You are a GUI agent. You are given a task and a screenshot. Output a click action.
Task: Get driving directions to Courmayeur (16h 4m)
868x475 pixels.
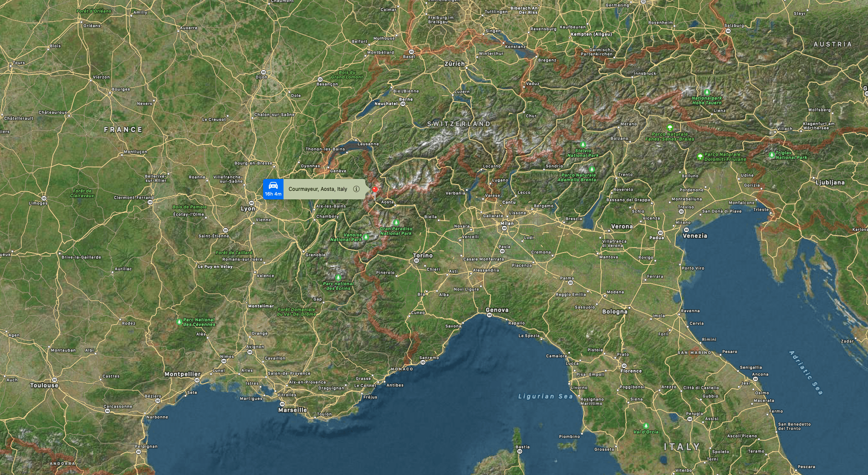coord(273,189)
